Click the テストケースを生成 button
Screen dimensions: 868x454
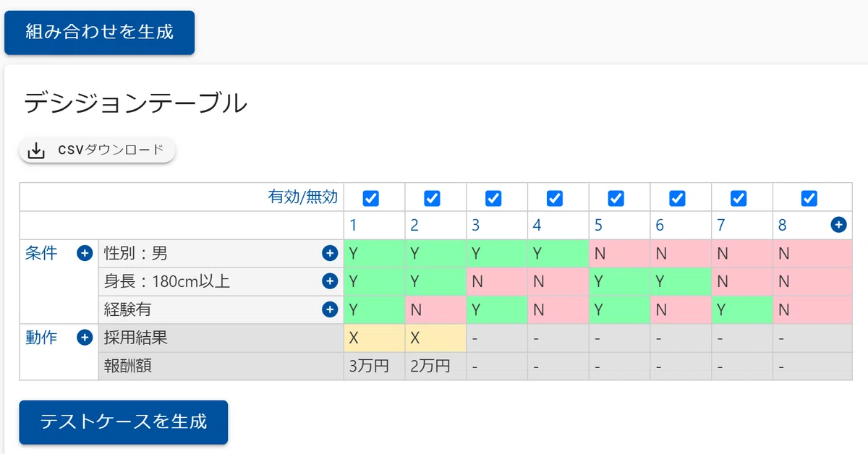[124, 421]
